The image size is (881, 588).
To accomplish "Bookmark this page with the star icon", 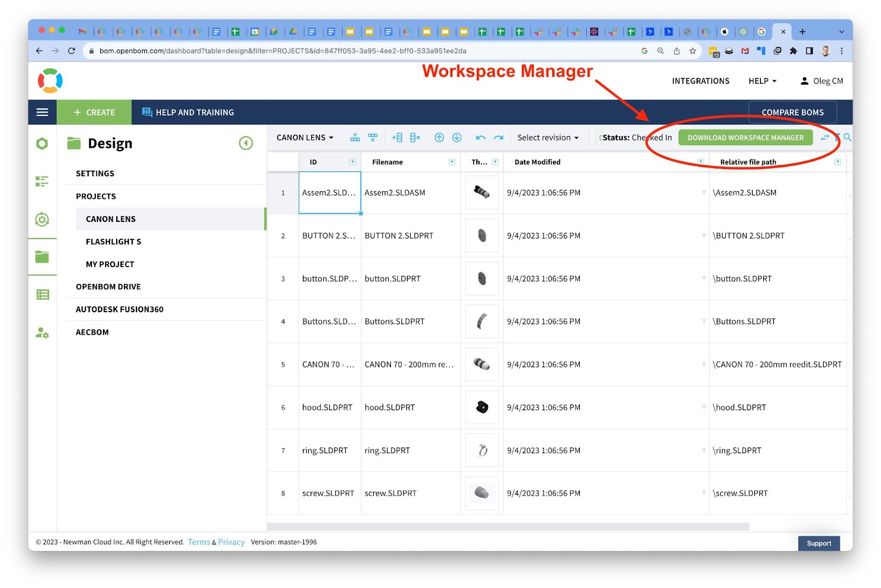I will (693, 51).
